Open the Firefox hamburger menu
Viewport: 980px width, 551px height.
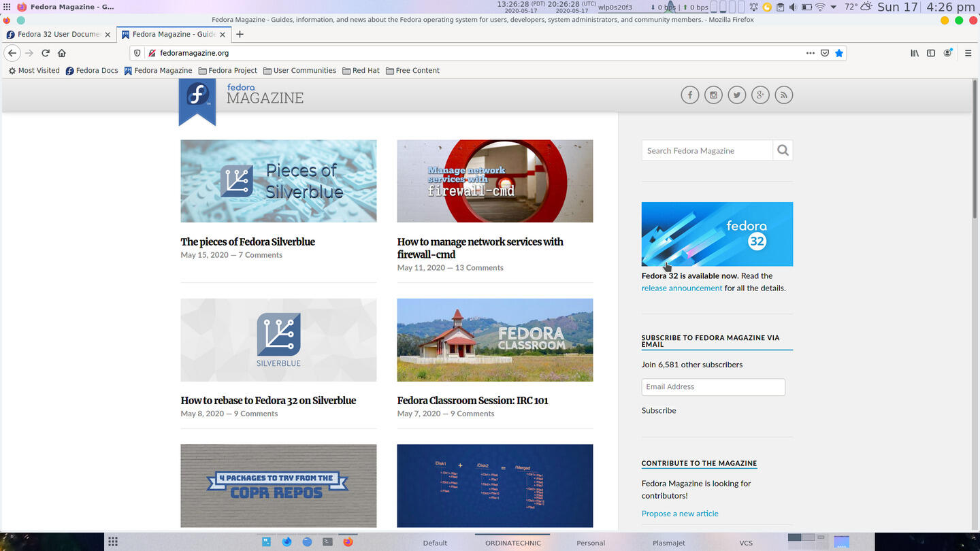pyautogui.click(x=968, y=53)
